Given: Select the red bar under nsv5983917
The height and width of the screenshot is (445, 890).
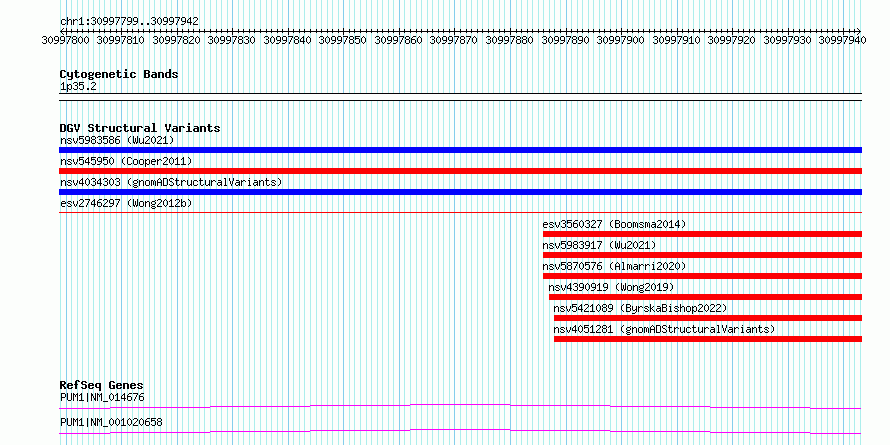Looking at the screenshot, I should click(702, 255).
